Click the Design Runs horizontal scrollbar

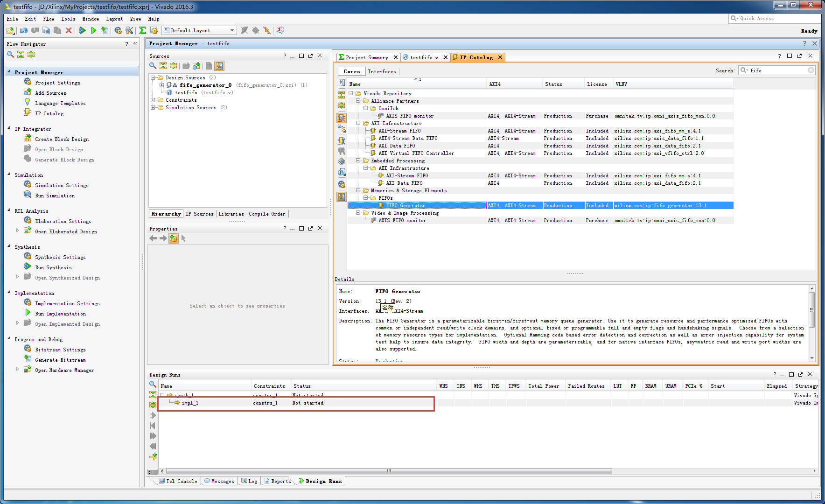tap(389, 471)
